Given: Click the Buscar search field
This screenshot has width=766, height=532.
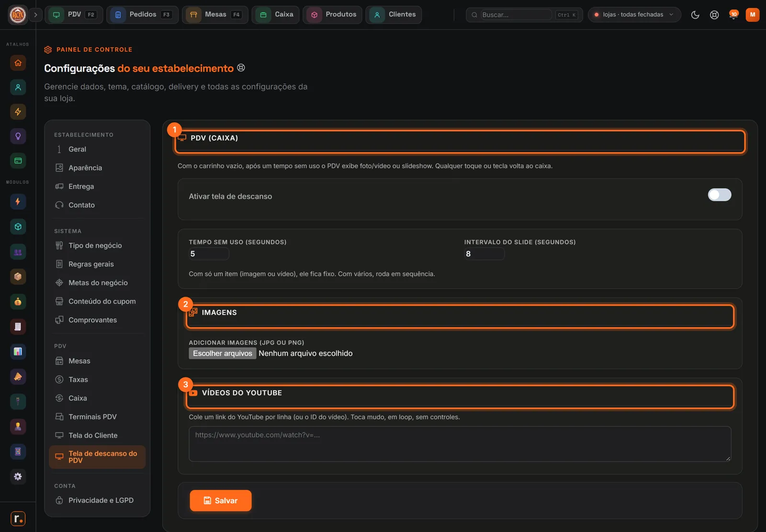Looking at the screenshot, I should [x=516, y=15].
